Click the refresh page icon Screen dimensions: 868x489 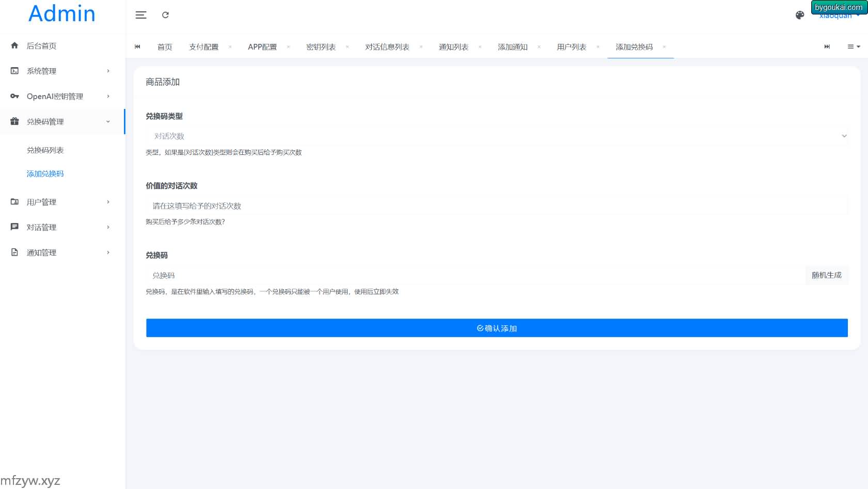(x=165, y=15)
